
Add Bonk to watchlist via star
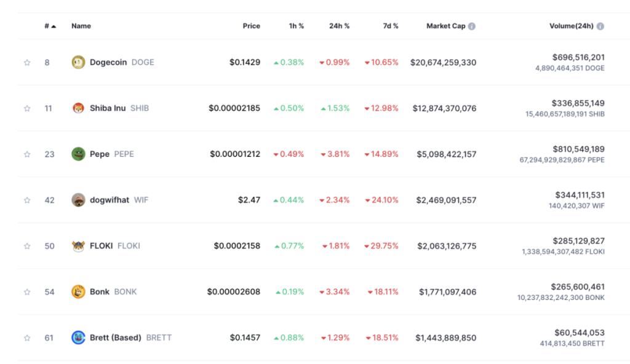coord(27,291)
